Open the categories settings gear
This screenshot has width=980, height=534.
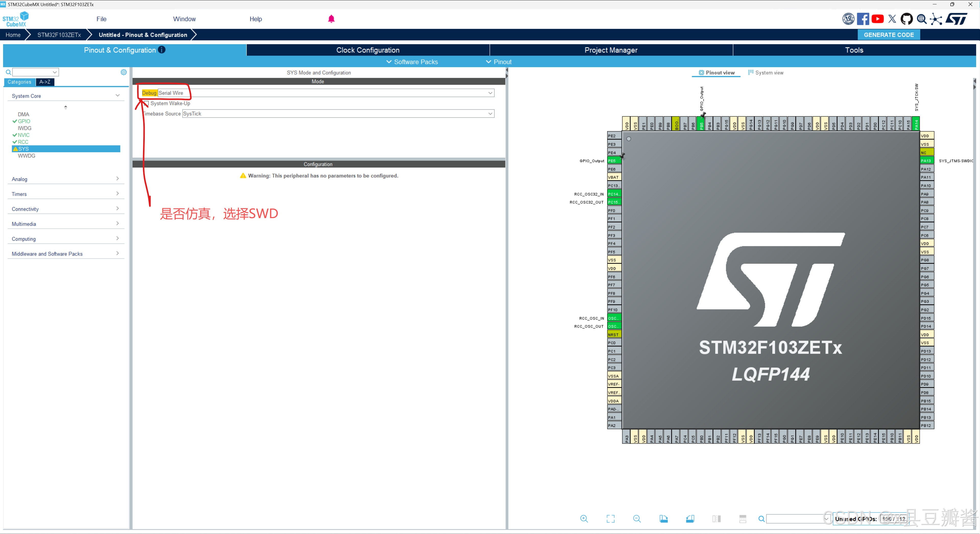pyautogui.click(x=124, y=72)
